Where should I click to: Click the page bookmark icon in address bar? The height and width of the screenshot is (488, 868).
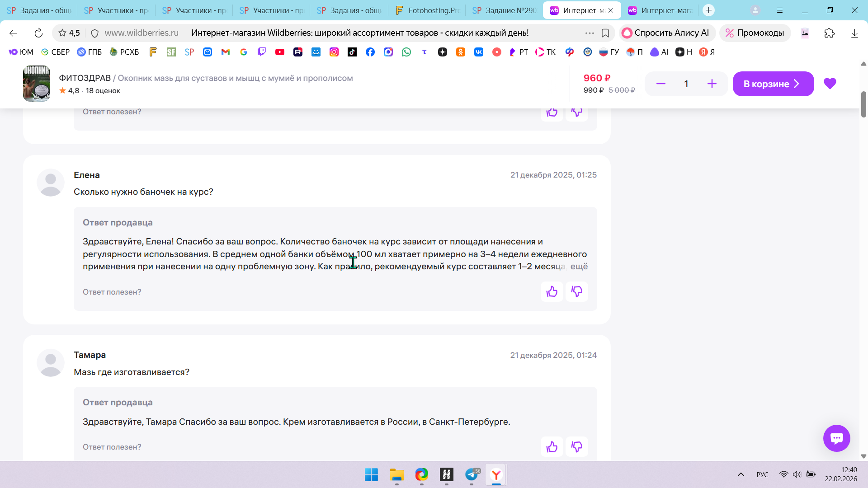(605, 33)
